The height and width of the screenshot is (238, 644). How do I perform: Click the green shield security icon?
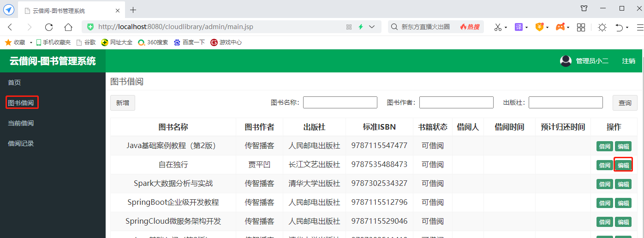pyautogui.click(x=90, y=27)
